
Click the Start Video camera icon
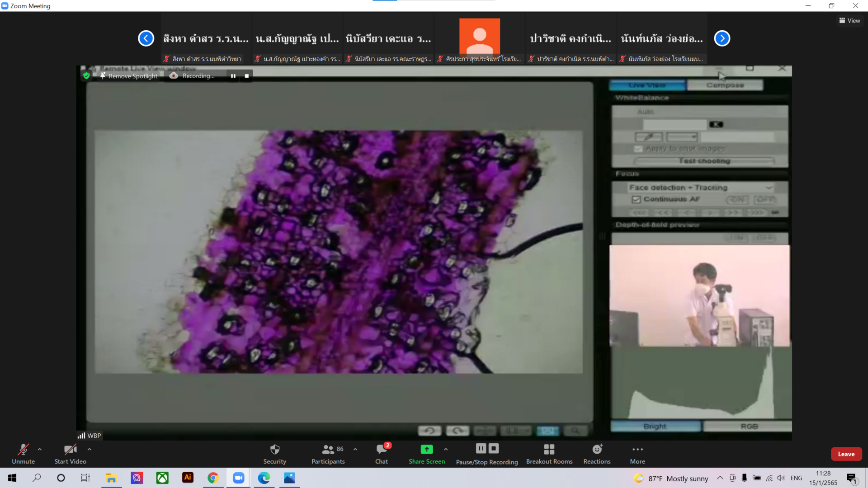[x=70, y=449]
